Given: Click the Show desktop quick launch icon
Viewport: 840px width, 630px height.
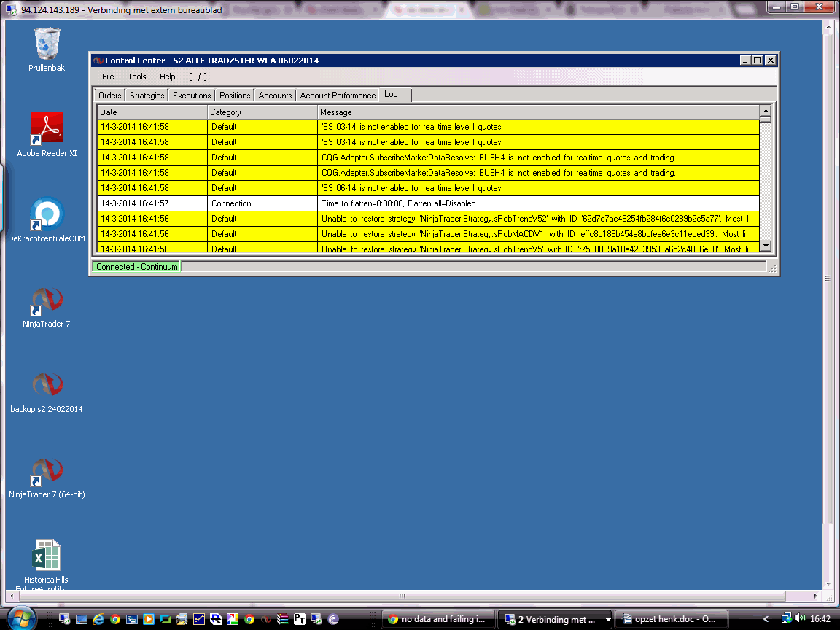Looking at the screenshot, I should [82, 619].
